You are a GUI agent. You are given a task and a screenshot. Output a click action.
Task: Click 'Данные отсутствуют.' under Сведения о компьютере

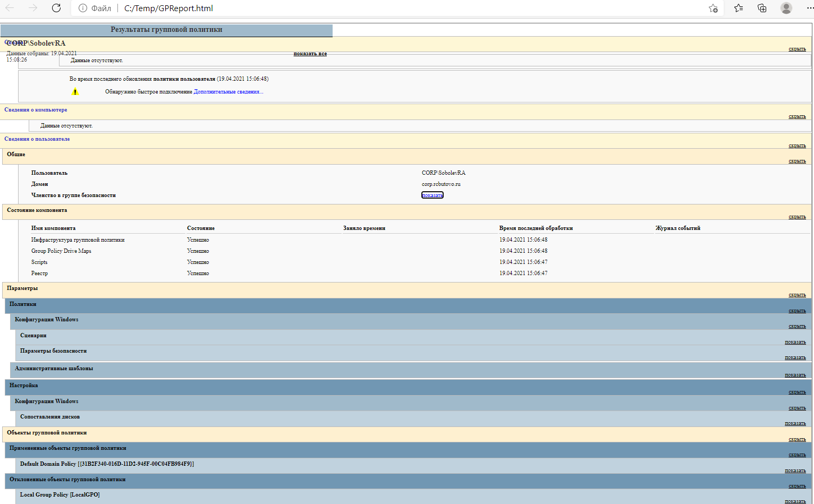[66, 126]
